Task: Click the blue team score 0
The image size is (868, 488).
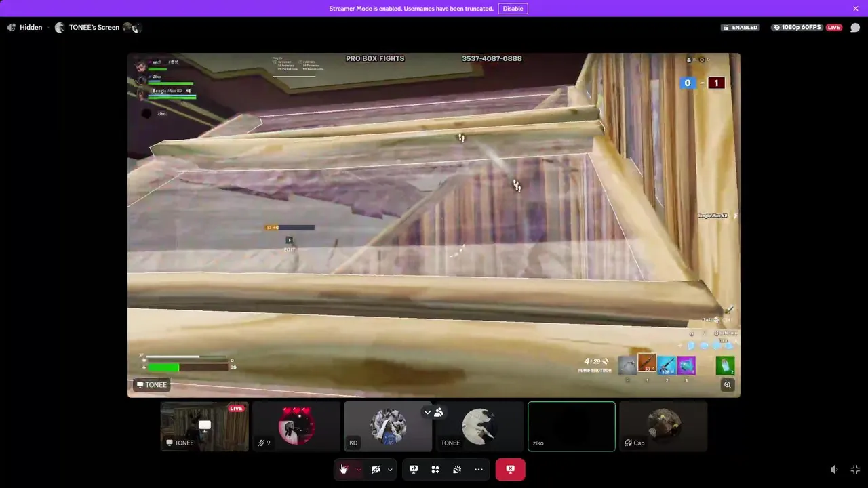Action: click(x=688, y=83)
